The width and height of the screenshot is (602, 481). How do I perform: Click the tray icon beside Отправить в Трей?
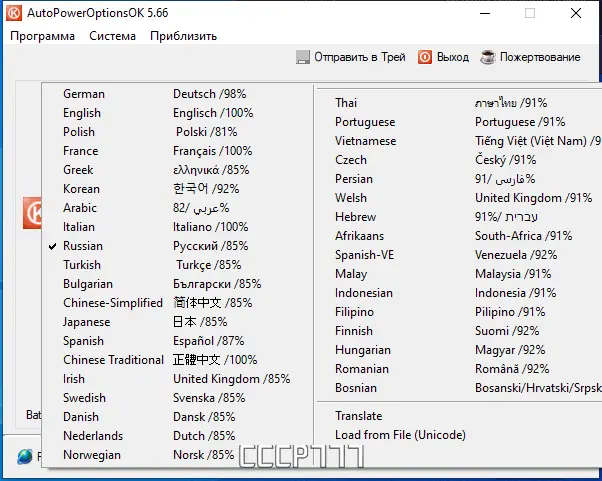[x=303, y=57]
